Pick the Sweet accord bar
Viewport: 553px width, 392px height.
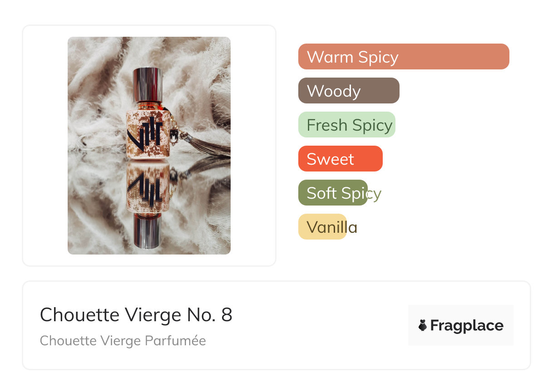[x=340, y=159]
